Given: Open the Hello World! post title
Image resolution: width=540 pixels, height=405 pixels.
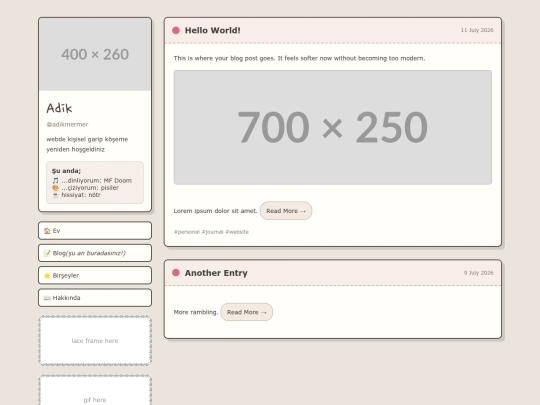Looking at the screenshot, I should 212,30.
